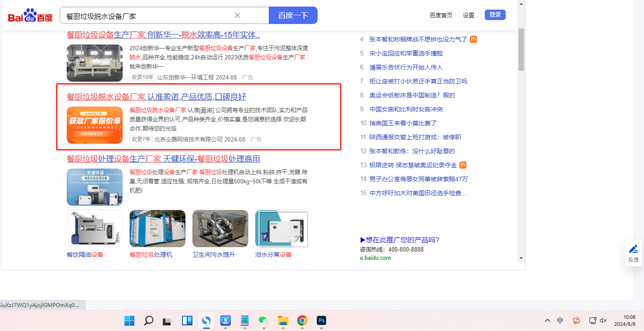The height and width of the screenshot is (331, 644).
Task: Open the Windows Start menu
Action: click(129, 321)
